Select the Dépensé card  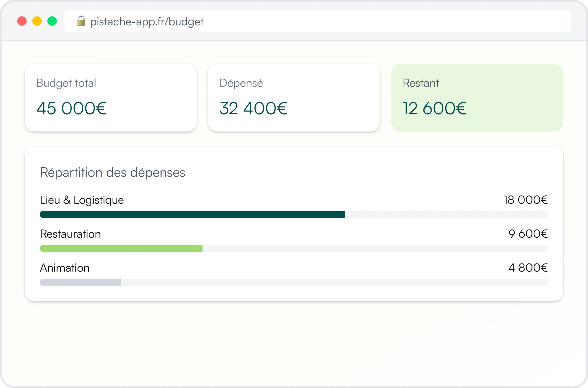294,98
